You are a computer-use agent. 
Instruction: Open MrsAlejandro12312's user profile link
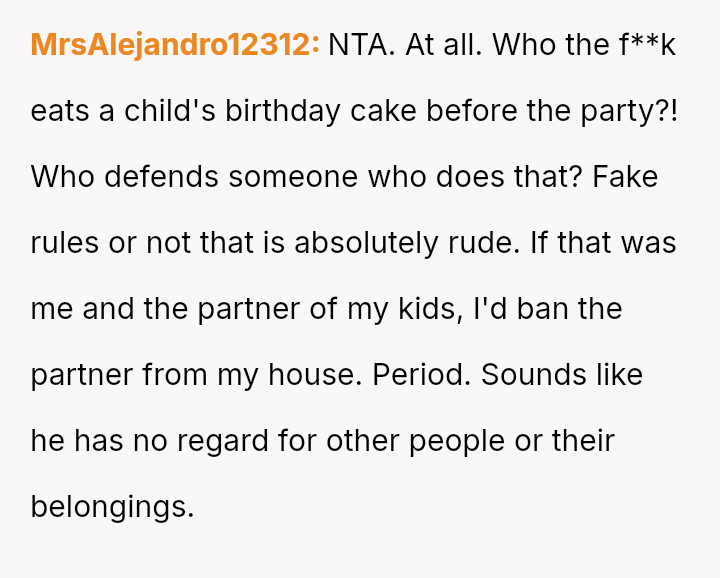click(175, 45)
